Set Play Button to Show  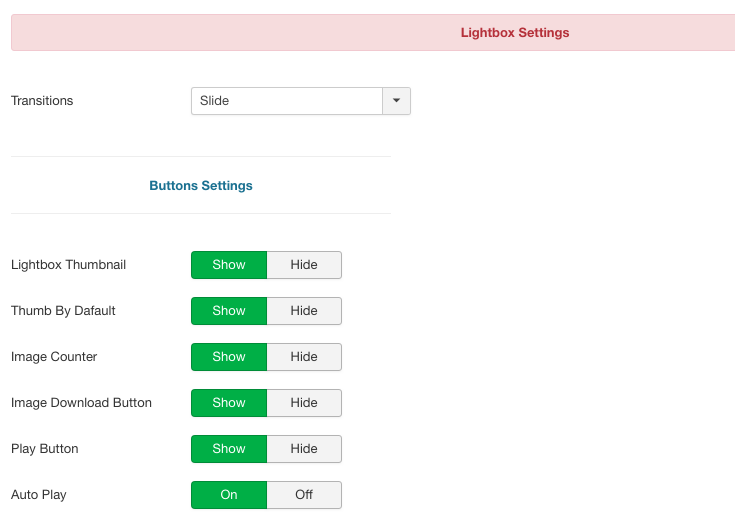point(229,449)
